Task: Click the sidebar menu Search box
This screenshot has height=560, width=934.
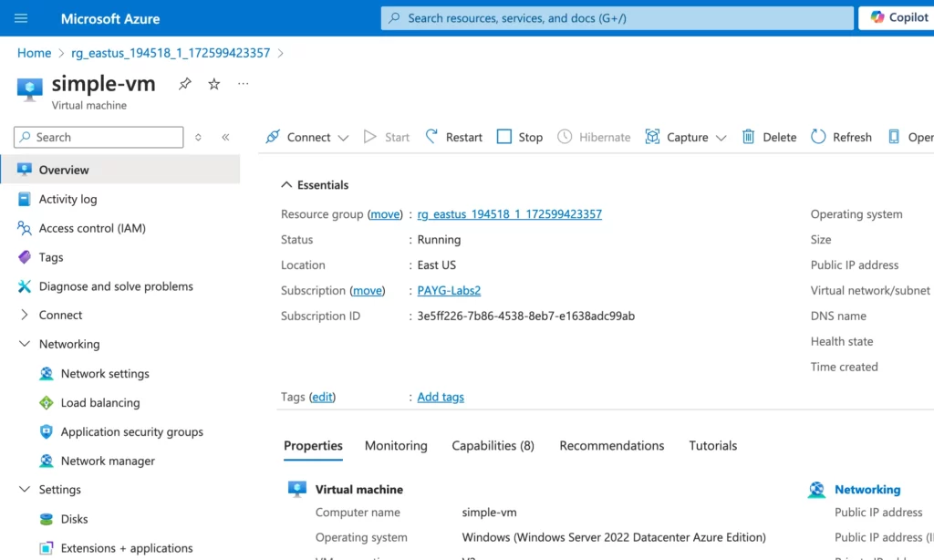Action: coord(99,137)
